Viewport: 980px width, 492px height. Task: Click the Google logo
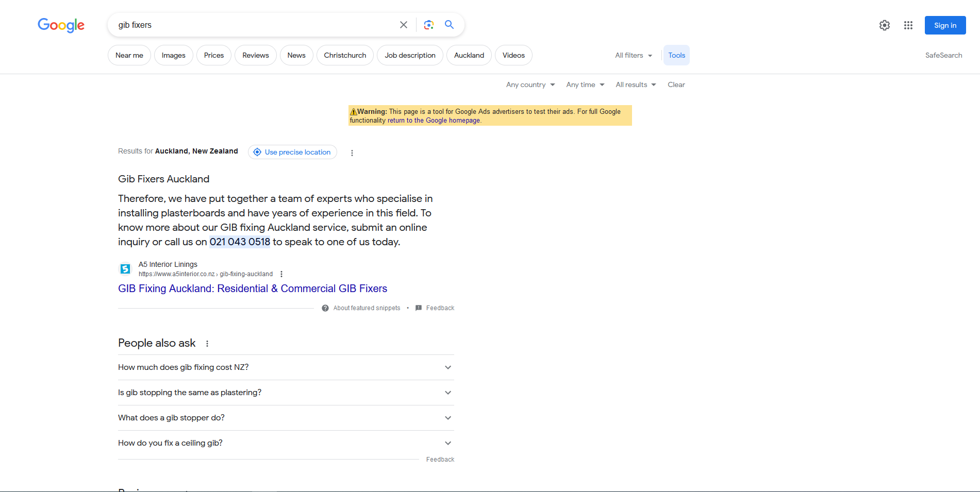61,25
